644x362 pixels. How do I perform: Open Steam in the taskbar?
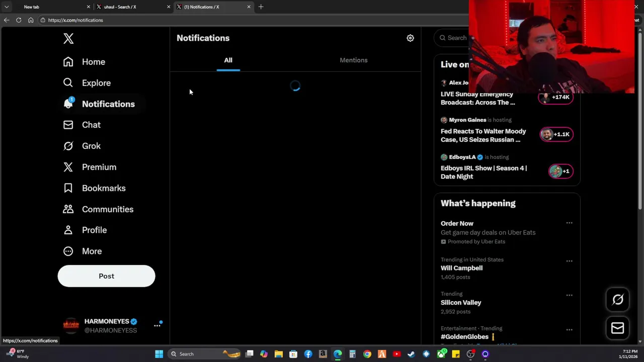click(x=412, y=354)
